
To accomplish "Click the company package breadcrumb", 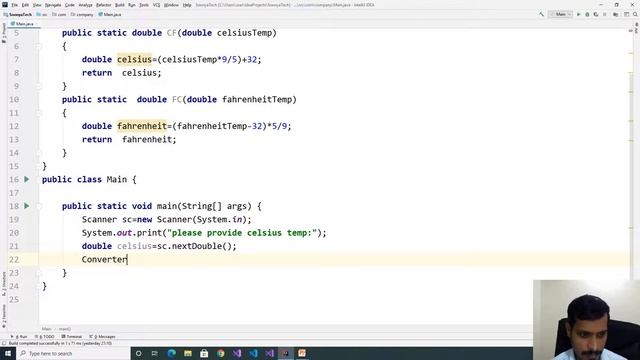I will (x=82, y=14).
